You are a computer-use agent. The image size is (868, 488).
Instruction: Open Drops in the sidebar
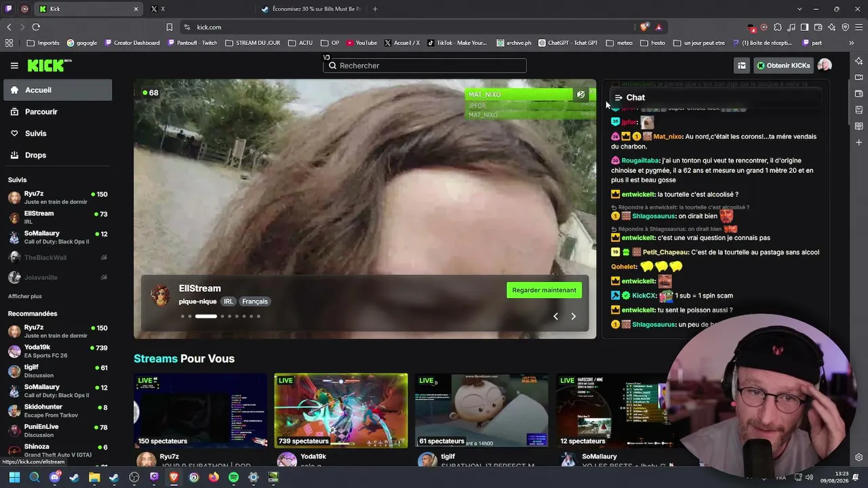(58, 155)
